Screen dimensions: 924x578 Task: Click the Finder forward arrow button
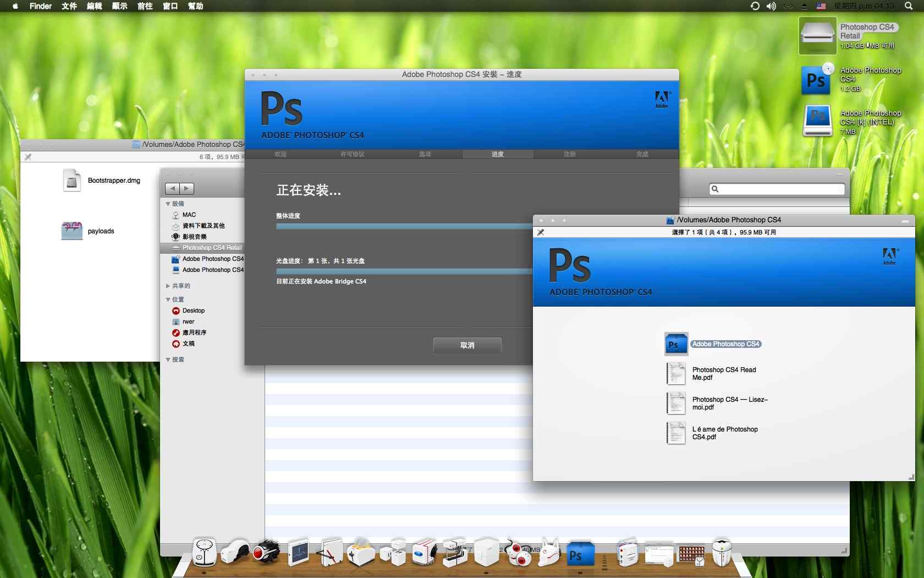pos(187,189)
